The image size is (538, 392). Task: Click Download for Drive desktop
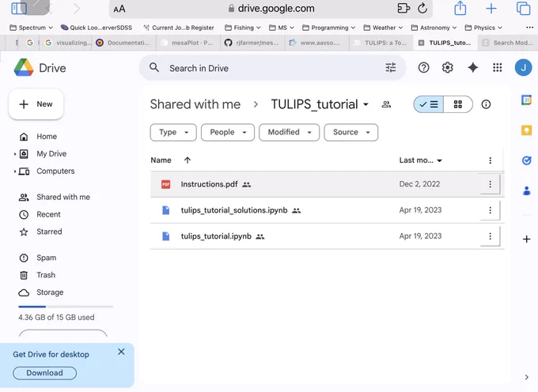44,373
